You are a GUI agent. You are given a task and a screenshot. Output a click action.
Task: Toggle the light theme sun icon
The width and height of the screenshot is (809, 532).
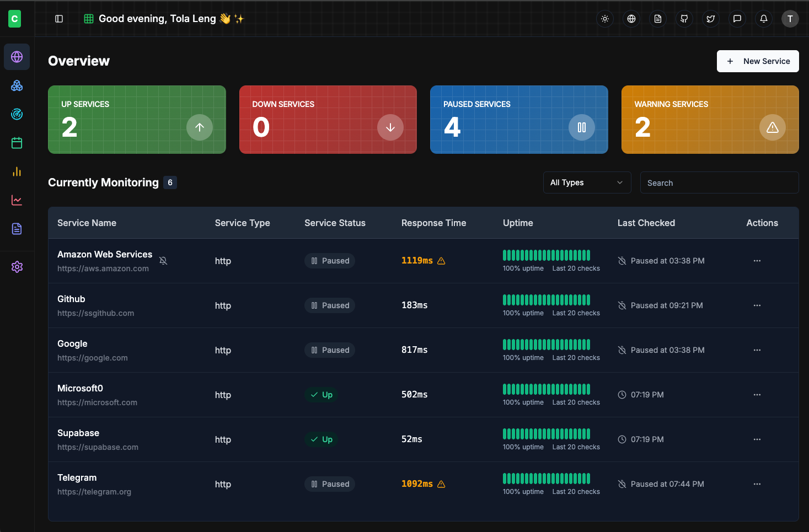[604, 18]
